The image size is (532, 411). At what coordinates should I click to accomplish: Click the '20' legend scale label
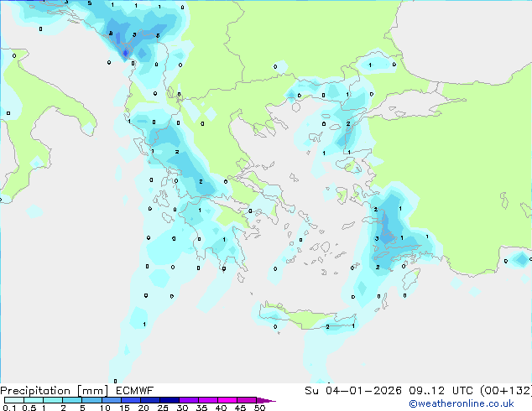pos(143,408)
